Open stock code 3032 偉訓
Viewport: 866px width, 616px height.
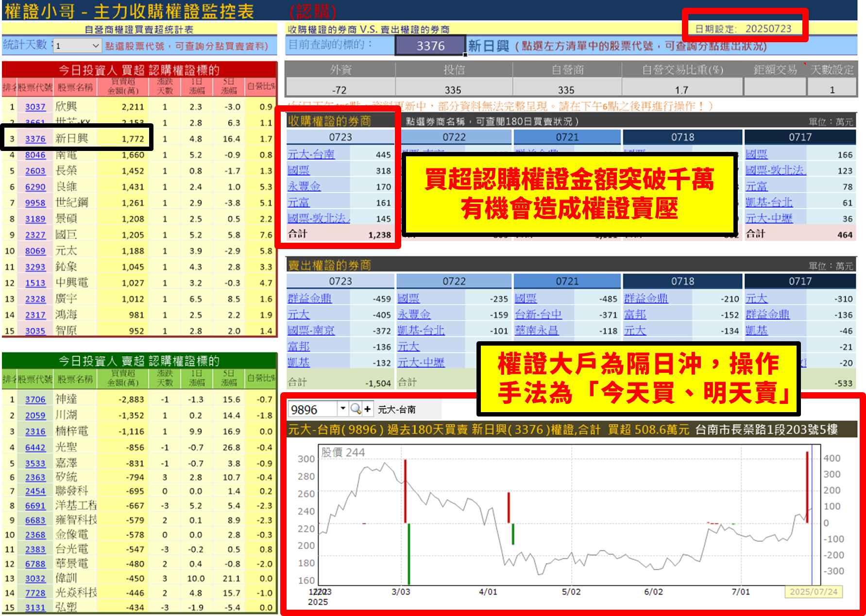[x=35, y=579]
